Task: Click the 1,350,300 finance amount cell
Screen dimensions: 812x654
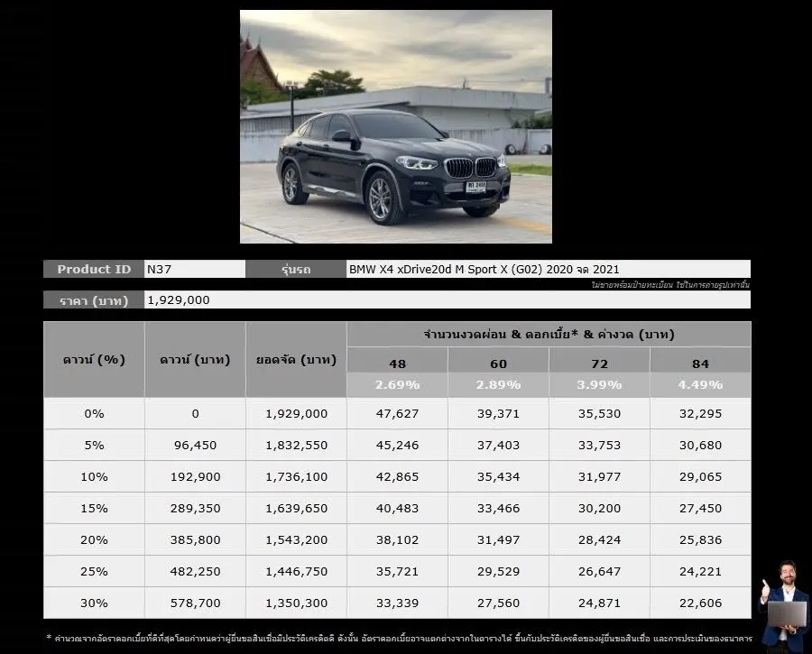Action: pyautogui.click(x=296, y=603)
